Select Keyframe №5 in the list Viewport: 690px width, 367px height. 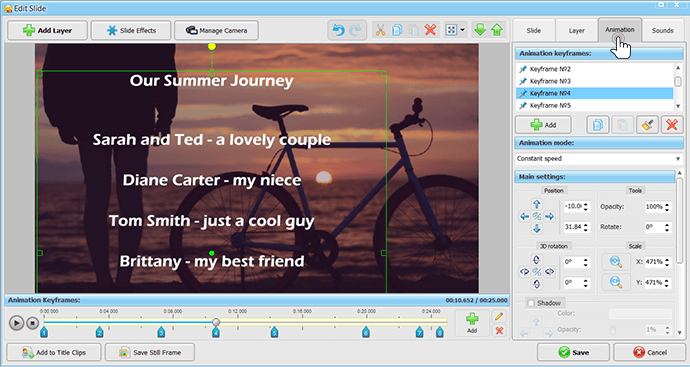point(595,105)
